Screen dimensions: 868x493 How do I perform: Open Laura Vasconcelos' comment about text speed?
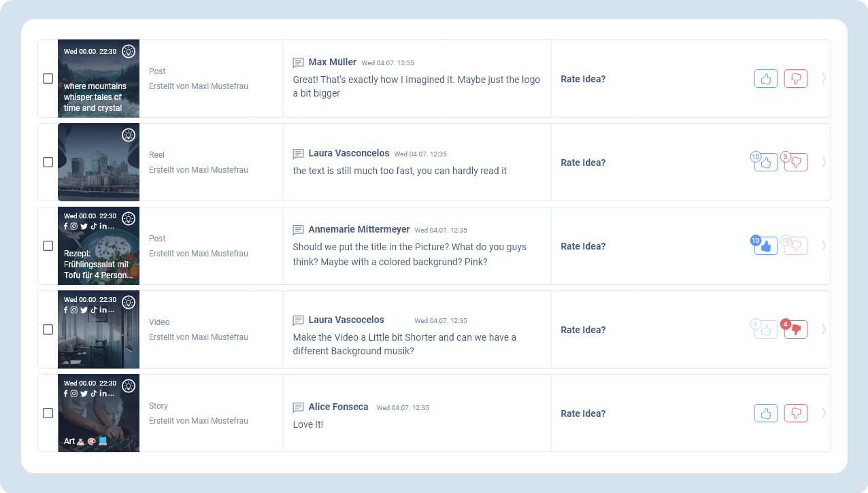click(x=399, y=171)
